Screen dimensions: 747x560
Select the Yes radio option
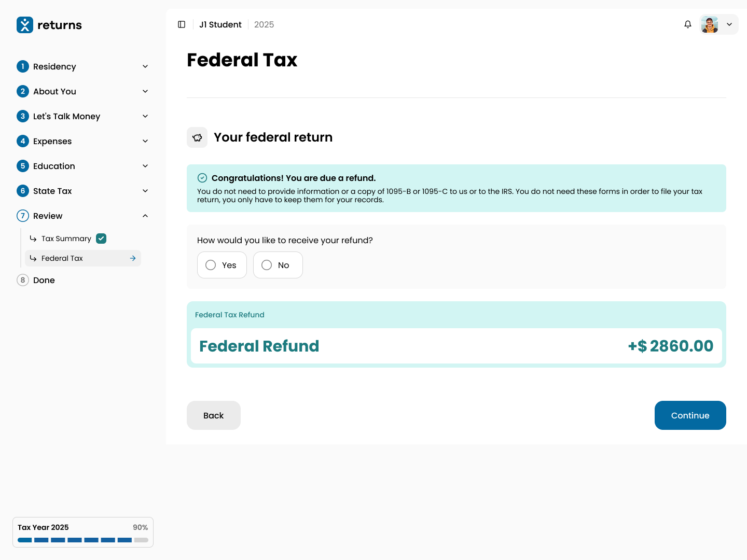211,265
